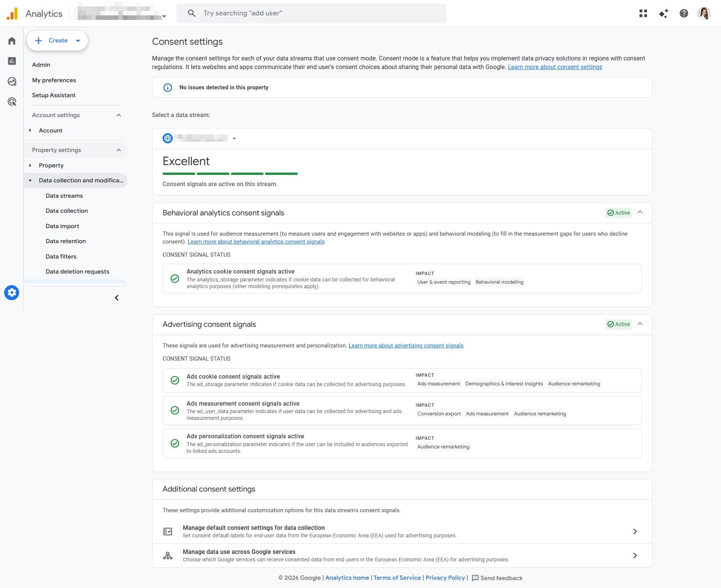This screenshot has height=588, width=721.
Task: Select Data streams in the sidebar
Action: (64, 196)
